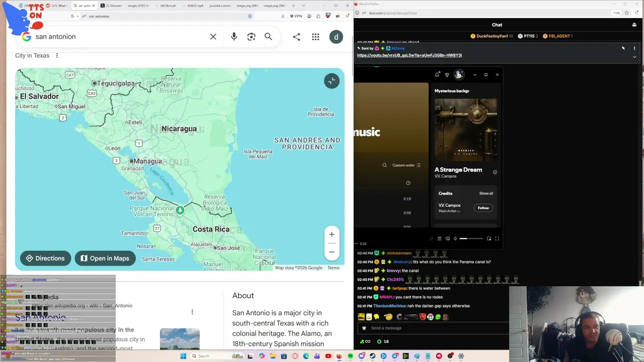Show all credits in Spotify
The width and height of the screenshot is (644, 362).
click(486, 194)
